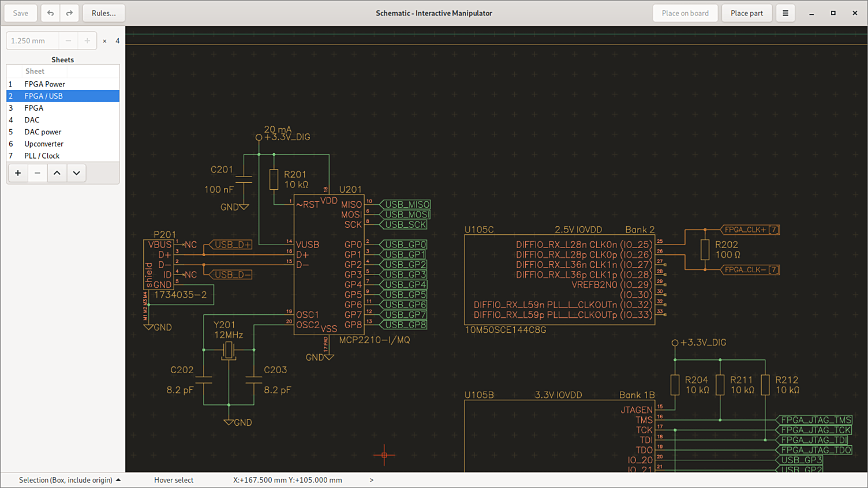This screenshot has width=868, height=488.
Task: Select the Upconverter sheet
Action: 44,144
